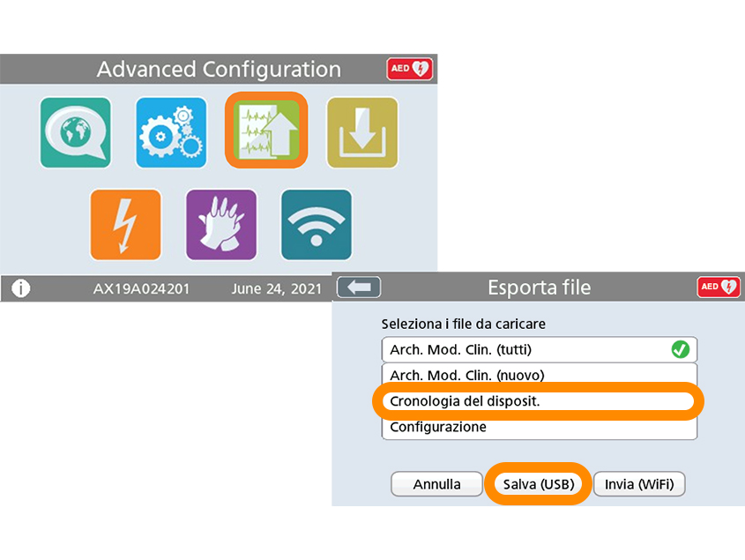This screenshot has height=560, width=745.
Task: Uncheck the green checkmark on Arch. Mod. Clin. (tutti)
Action: click(680, 350)
